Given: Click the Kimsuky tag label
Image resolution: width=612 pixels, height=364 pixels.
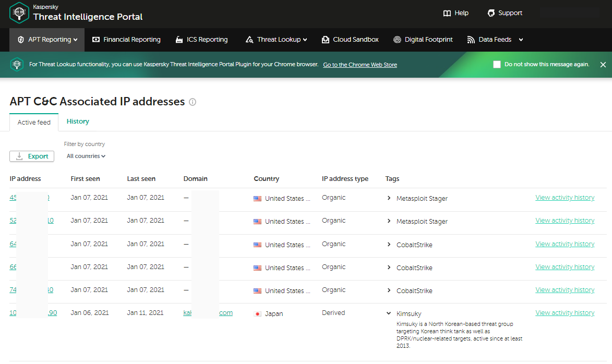Looking at the screenshot, I should [409, 313].
